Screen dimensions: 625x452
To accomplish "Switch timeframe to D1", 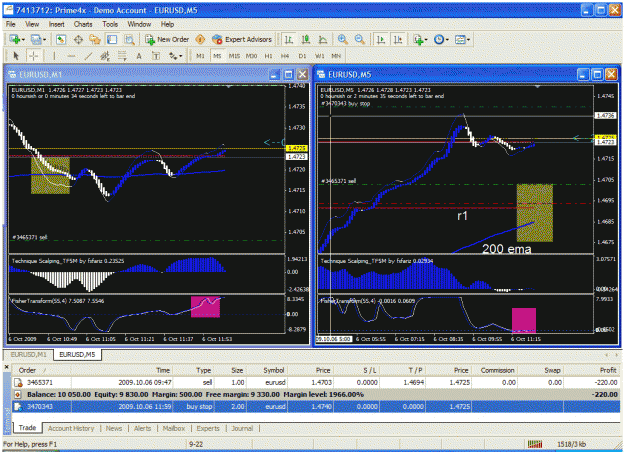I will coord(302,56).
